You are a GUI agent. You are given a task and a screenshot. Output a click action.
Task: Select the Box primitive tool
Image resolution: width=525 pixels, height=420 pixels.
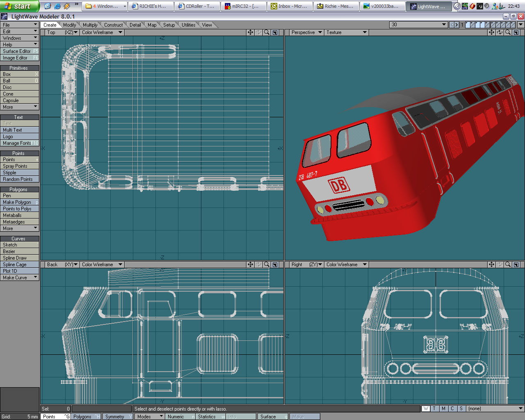[20, 74]
